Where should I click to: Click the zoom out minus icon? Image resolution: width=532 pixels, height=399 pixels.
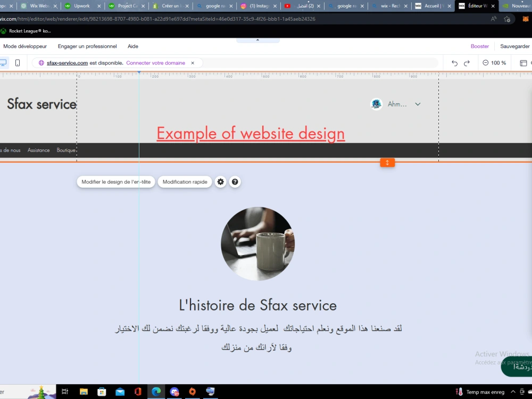486,62
